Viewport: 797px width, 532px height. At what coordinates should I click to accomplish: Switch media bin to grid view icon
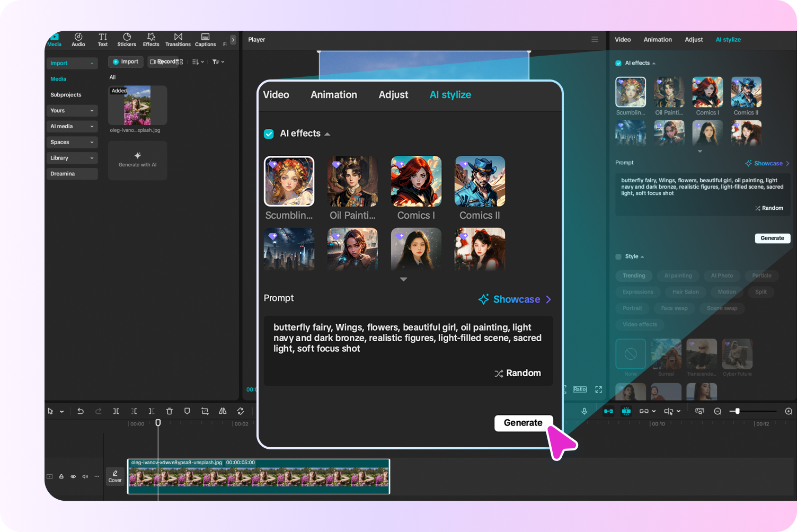pyautogui.click(x=180, y=62)
